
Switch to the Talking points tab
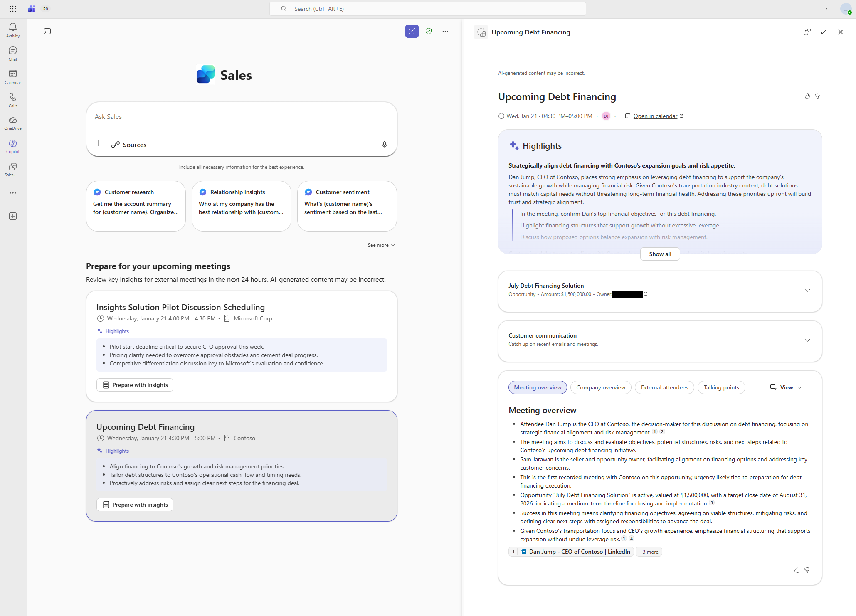click(721, 387)
